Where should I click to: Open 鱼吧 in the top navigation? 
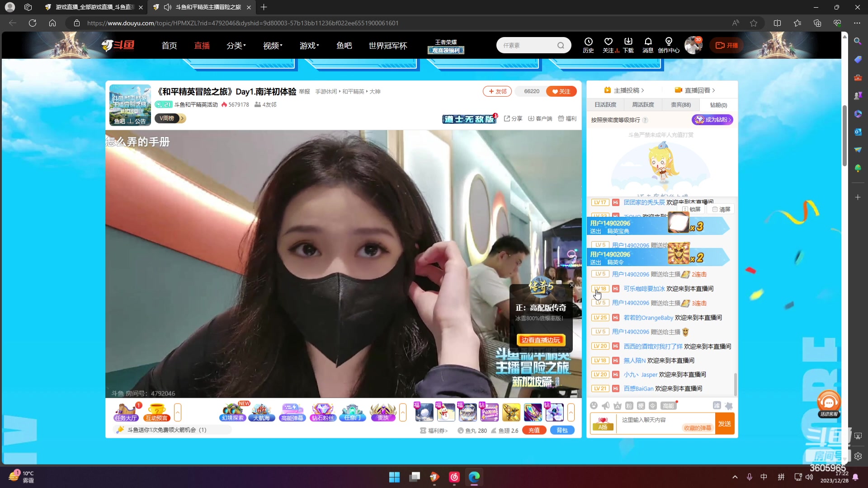coord(344,45)
